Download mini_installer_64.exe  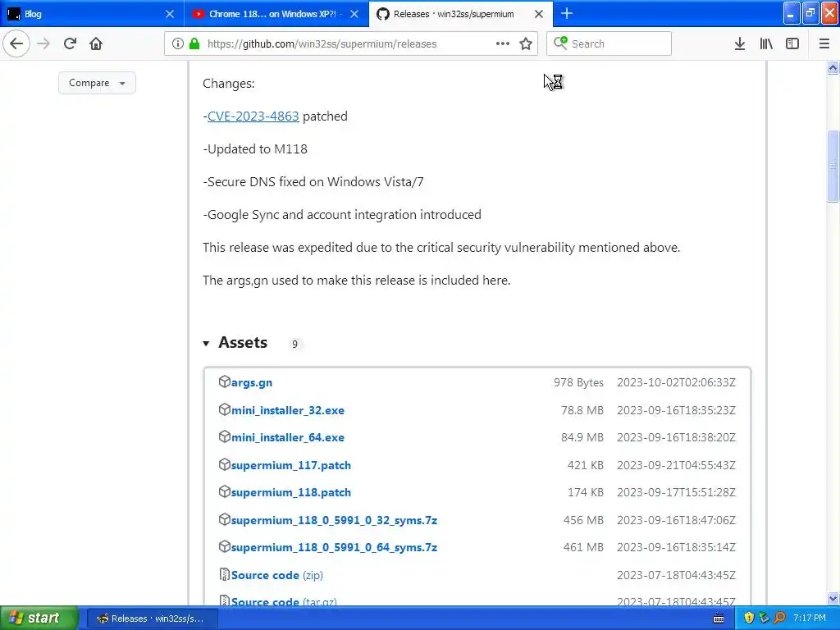coord(288,438)
